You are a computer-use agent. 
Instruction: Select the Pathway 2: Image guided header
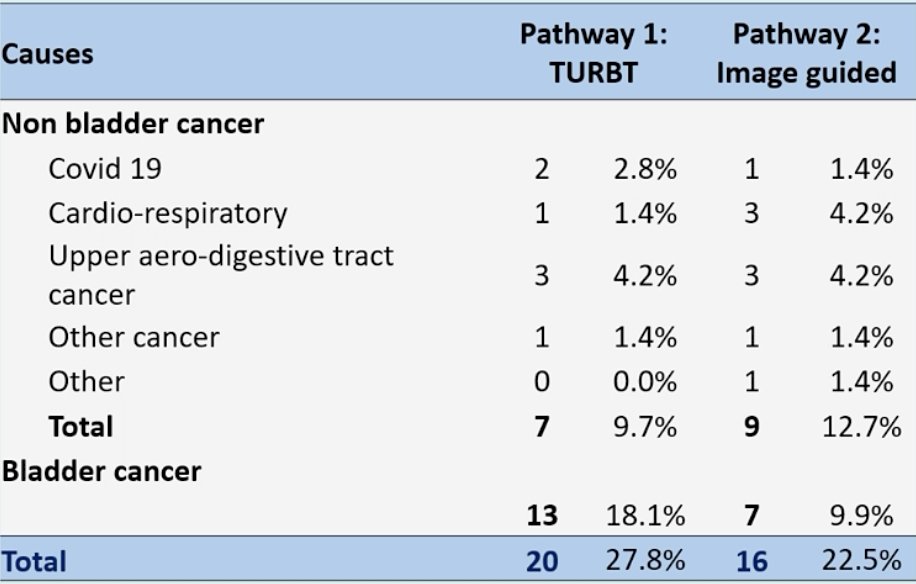[x=806, y=54]
